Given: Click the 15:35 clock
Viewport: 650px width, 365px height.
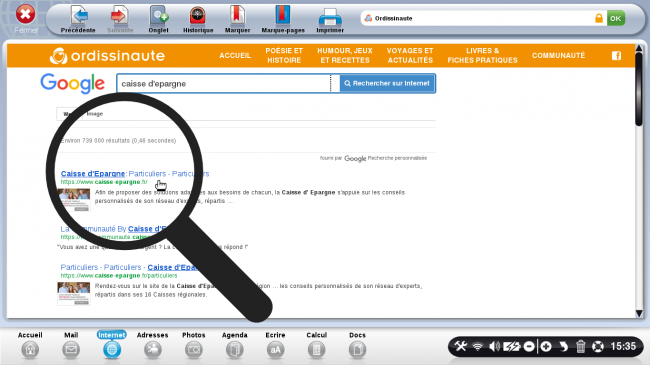Looking at the screenshot, I should pos(623,346).
